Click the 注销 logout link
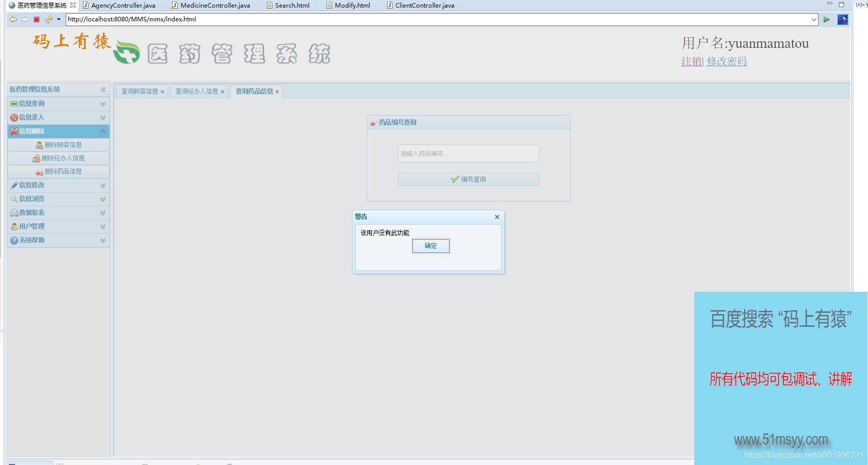868x465 pixels. coord(692,61)
